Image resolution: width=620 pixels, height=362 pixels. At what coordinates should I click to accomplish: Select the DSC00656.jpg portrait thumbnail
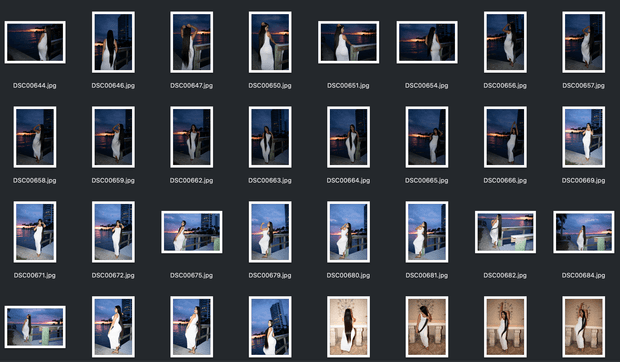coord(505,42)
